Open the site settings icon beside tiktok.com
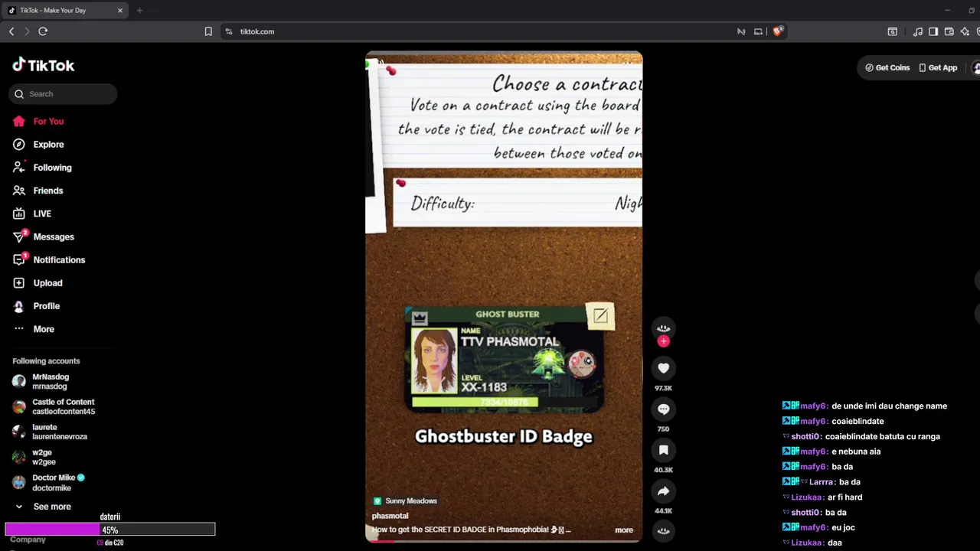This screenshot has height=551, width=980. click(228, 31)
